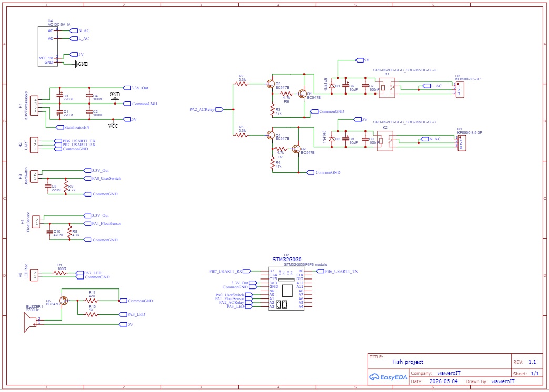Select resistor R9 4.7k
The image size is (549, 392).
(x=66, y=186)
